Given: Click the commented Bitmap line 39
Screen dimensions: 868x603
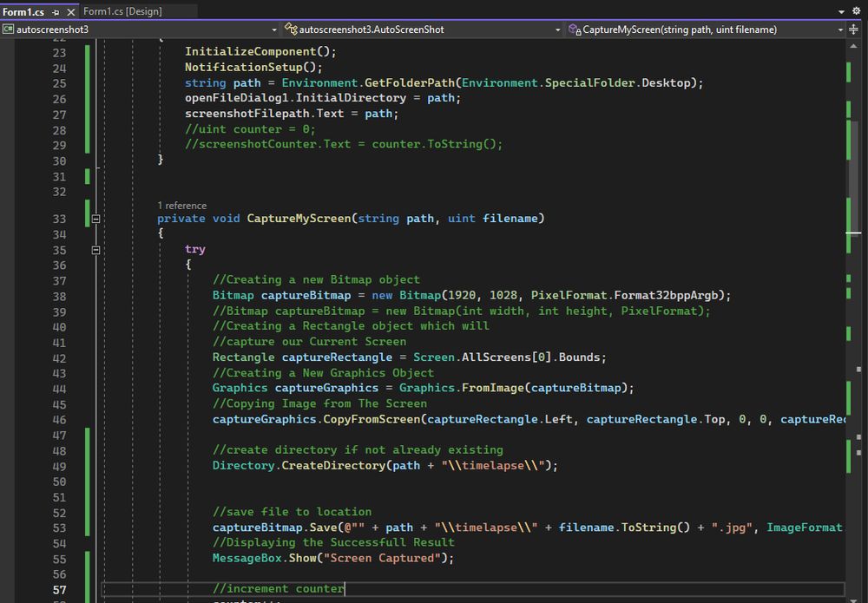Looking at the screenshot, I should pyautogui.click(x=461, y=311).
